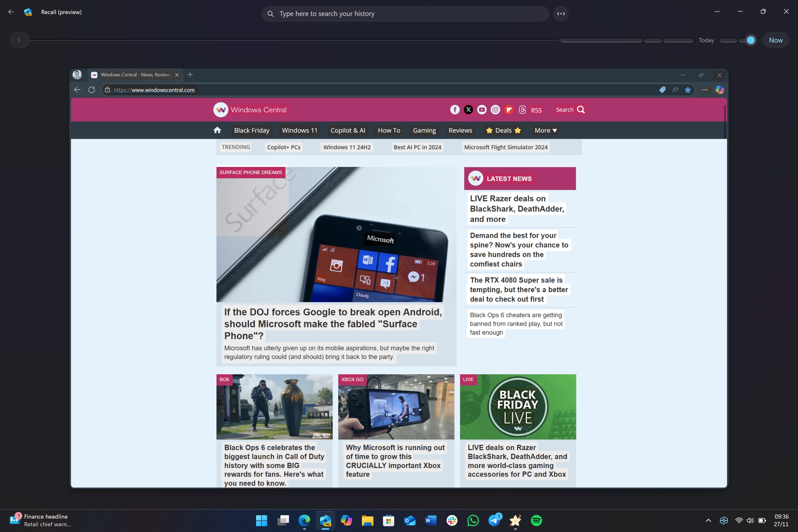
Task: Click the Windows Central home icon
Action: pos(217,130)
